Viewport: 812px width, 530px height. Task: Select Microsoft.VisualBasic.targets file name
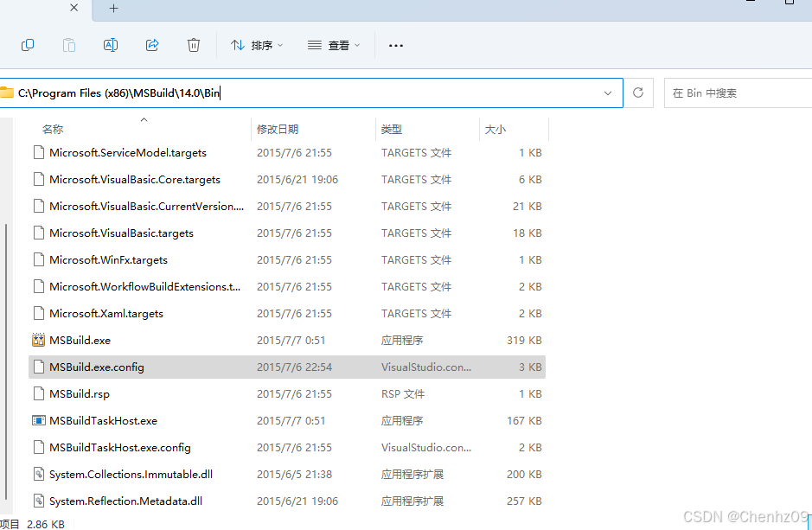coord(121,233)
